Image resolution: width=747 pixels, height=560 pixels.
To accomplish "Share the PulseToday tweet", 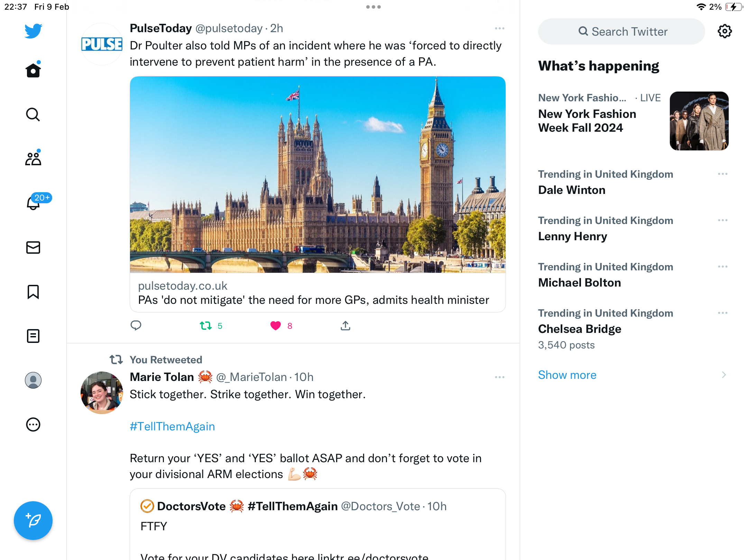I will (x=345, y=325).
